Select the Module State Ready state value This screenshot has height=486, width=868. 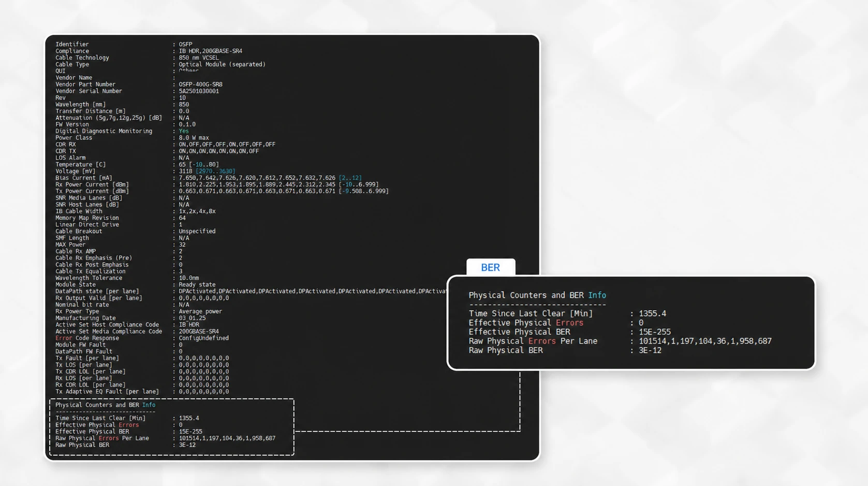click(x=197, y=284)
